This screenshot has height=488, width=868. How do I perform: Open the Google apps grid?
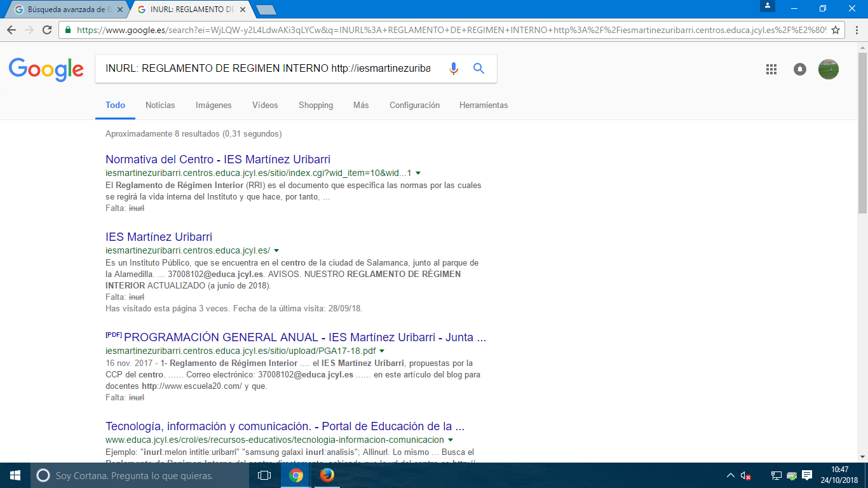[x=771, y=69]
